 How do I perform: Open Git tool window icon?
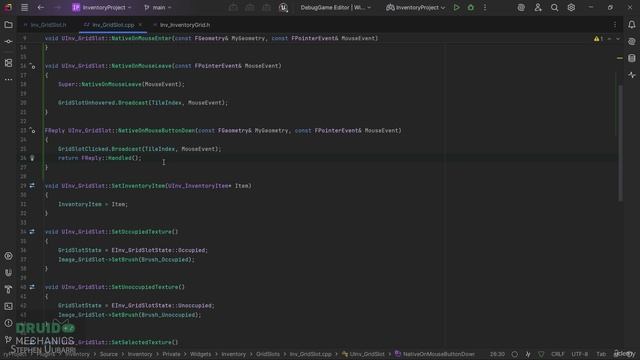(8, 340)
